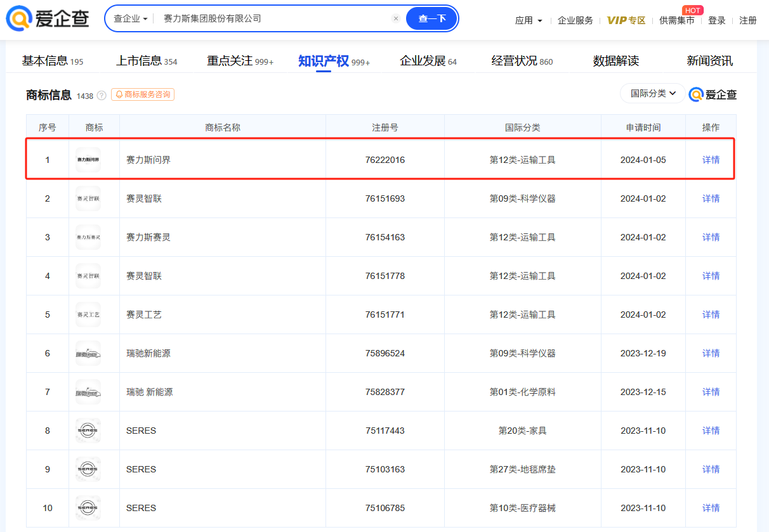The width and height of the screenshot is (769, 532).
Task: Click the 赛灵工艺 trademark image in row 5
Action: (88, 315)
